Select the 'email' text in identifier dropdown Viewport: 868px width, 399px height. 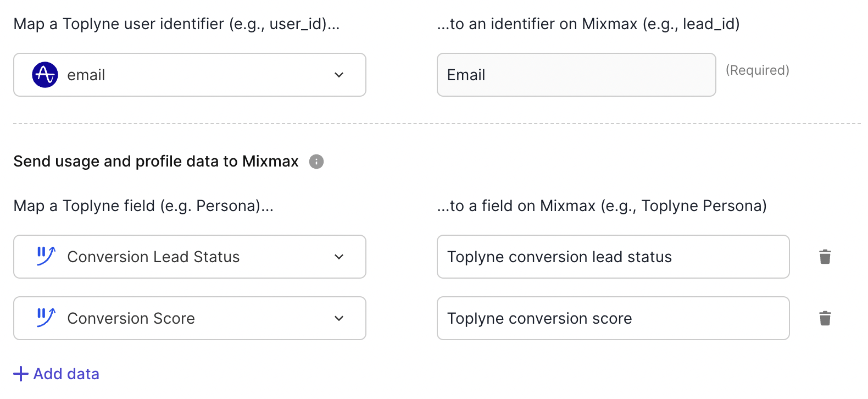coord(86,75)
